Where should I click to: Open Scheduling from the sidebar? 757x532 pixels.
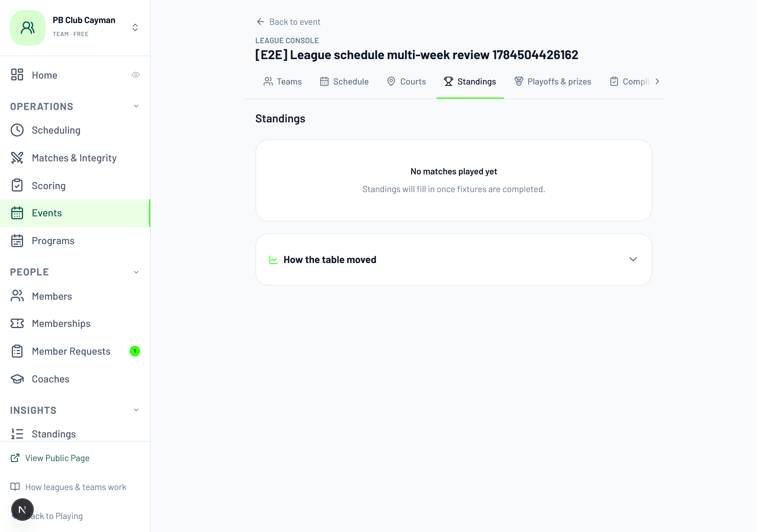point(75,130)
